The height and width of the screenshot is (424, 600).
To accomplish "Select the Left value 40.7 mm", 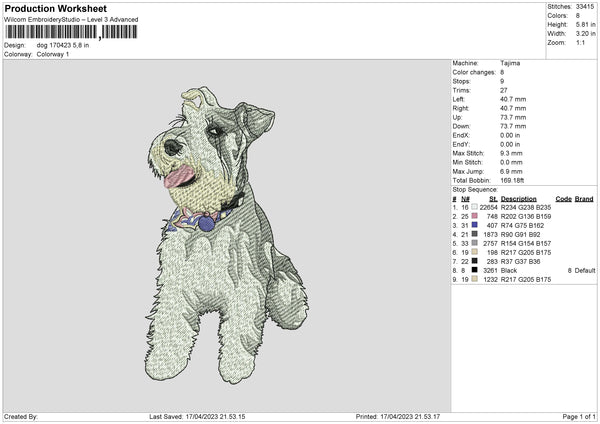I will pos(513,99).
